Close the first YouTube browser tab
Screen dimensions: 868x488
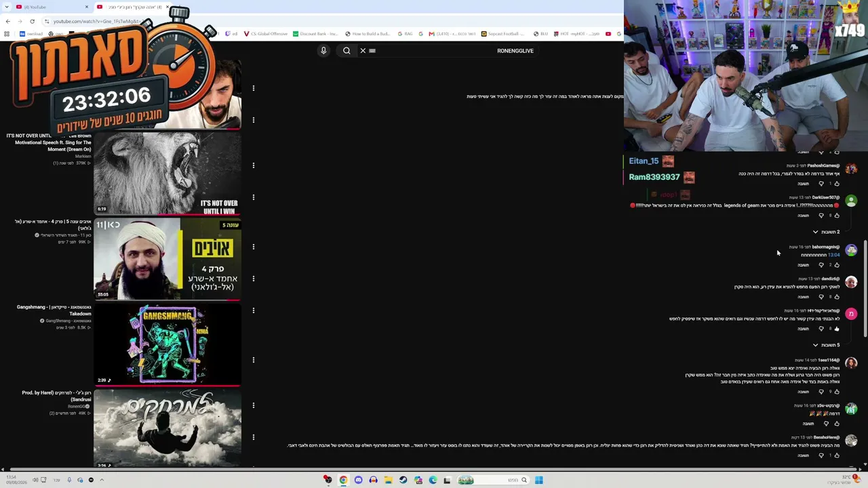[x=87, y=7]
